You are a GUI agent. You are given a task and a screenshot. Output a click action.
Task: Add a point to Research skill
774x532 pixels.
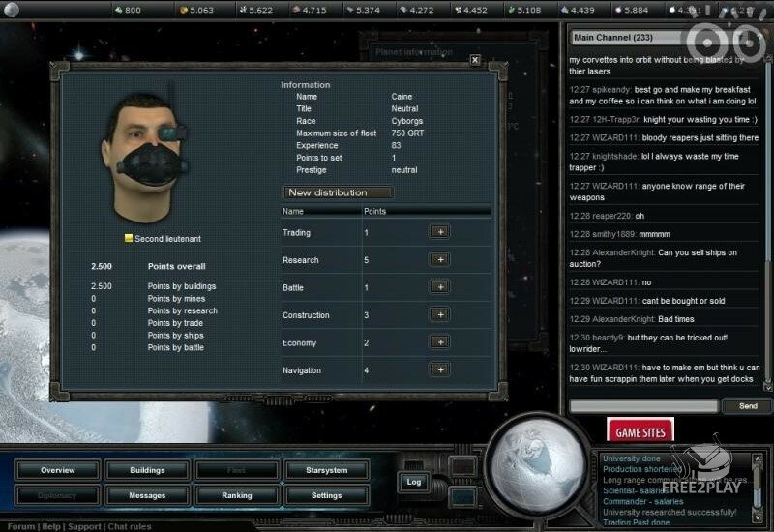coord(439,260)
